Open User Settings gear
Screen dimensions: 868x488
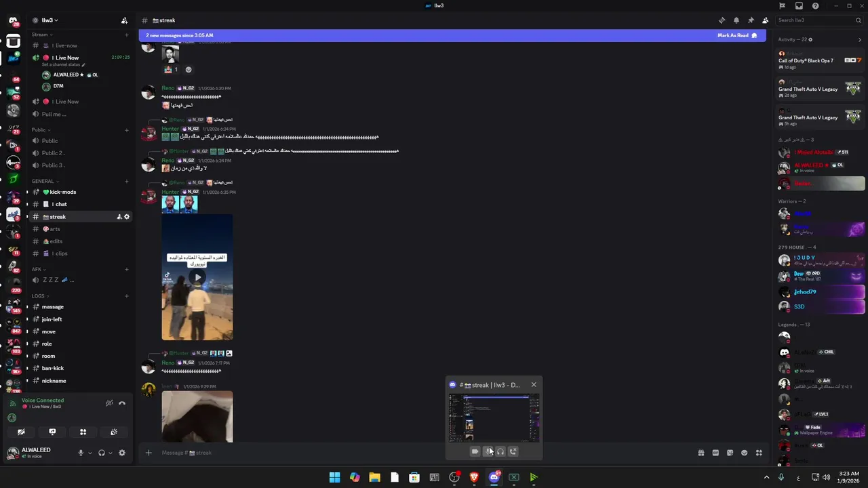coord(122,453)
